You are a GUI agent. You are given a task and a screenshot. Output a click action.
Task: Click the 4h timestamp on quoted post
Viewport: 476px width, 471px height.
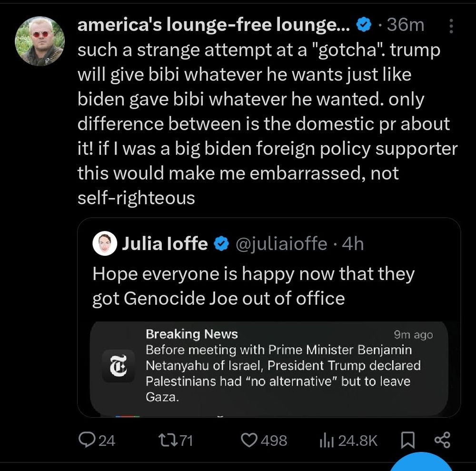[x=353, y=244]
